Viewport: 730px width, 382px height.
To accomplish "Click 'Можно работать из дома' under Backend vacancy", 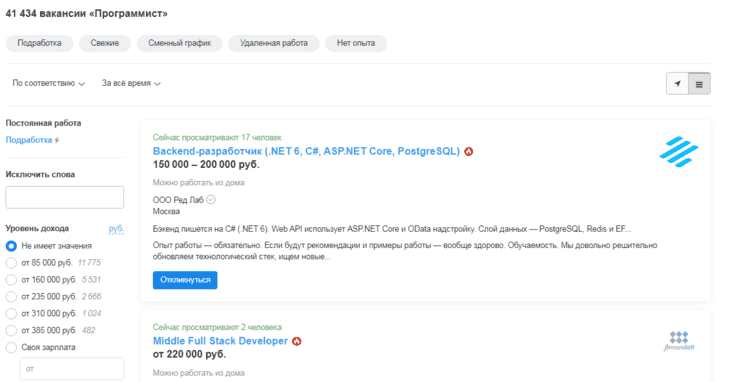I will pyautogui.click(x=198, y=183).
